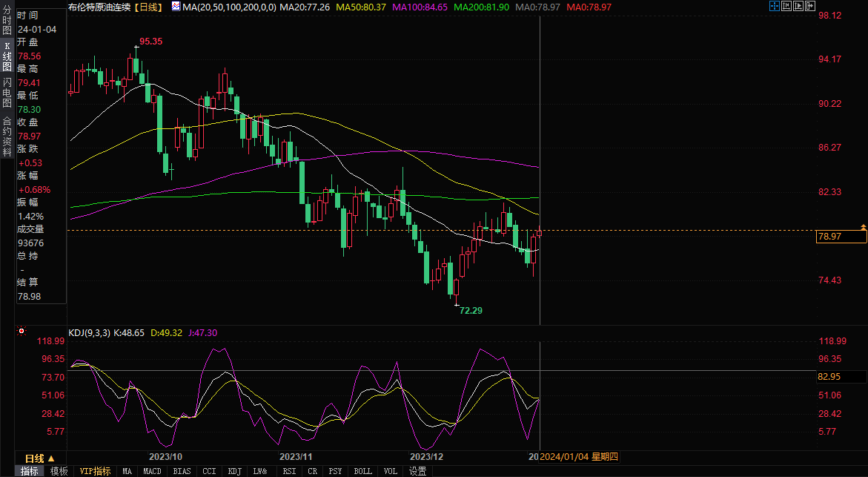Viewport: 868px width, 477px height.
Task: Toggle the blue crosshair cursor icon
Action: pos(774,7)
